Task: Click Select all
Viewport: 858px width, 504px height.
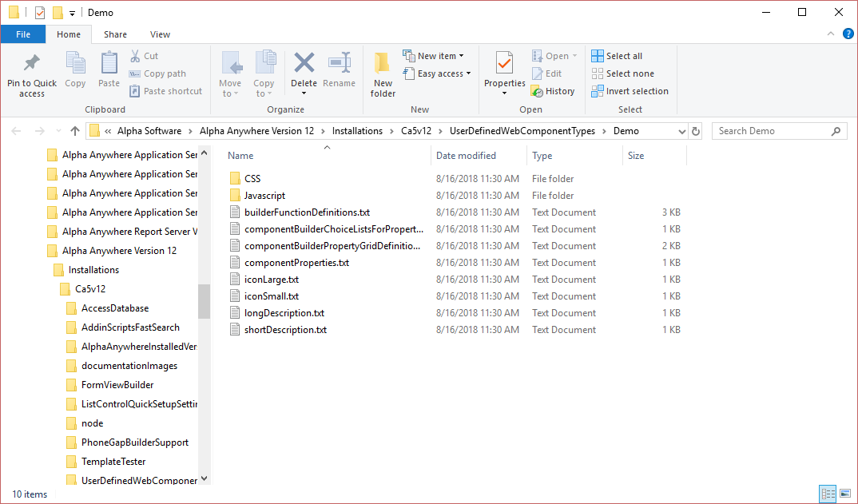Action: click(617, 56)
